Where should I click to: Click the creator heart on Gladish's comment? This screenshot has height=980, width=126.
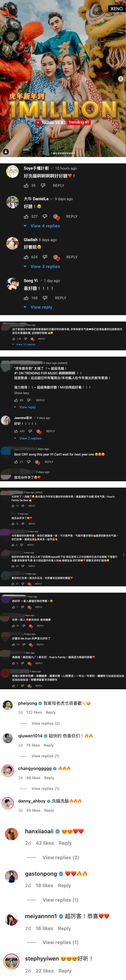point(56,257)
